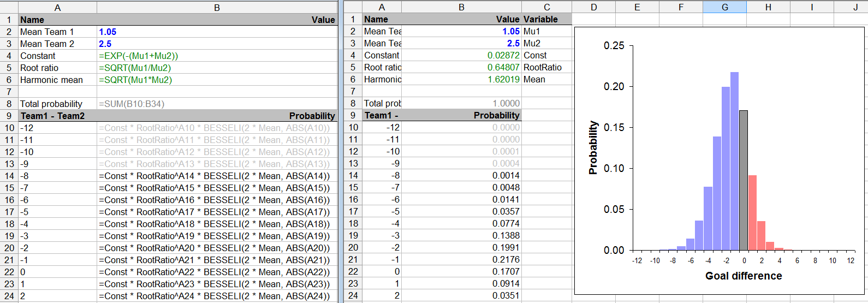868x303 pixels.
Task: Select the 'Mu1' variable name cell
Action: 546,31
